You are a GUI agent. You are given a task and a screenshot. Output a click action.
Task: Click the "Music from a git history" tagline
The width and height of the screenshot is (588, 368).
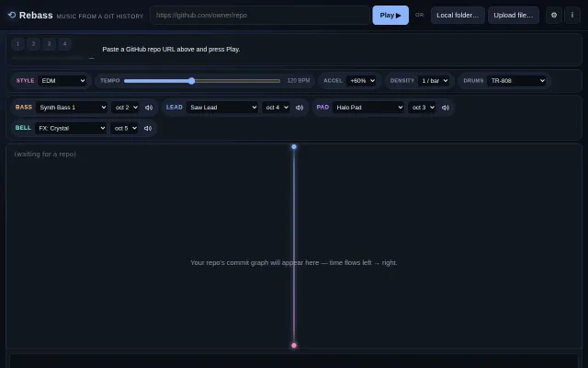[x=100, y=17]
